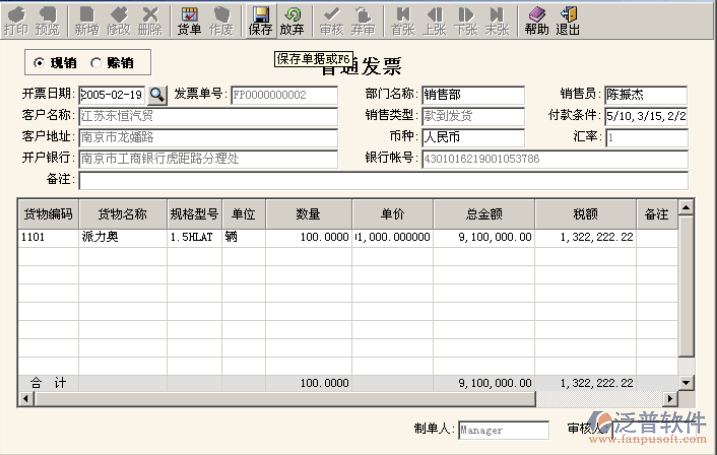Select the 派力奥 goods row cell
The image size is (717, 455).
[122, 238]
